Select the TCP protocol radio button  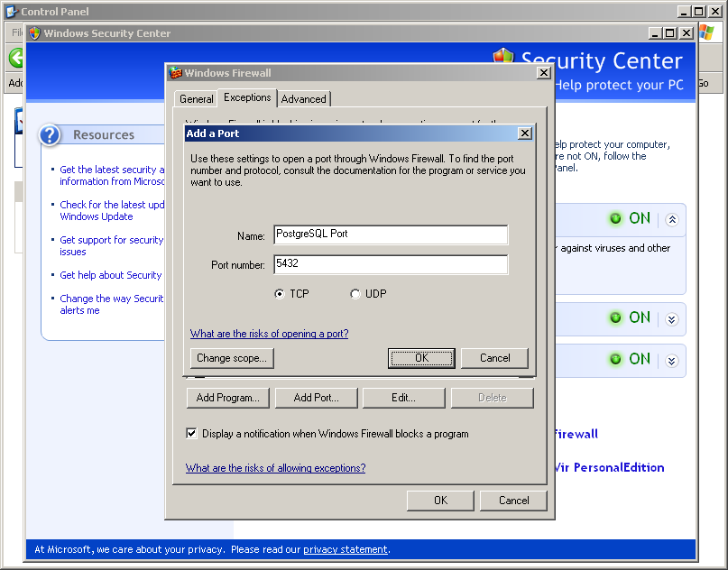coord(279,294)
